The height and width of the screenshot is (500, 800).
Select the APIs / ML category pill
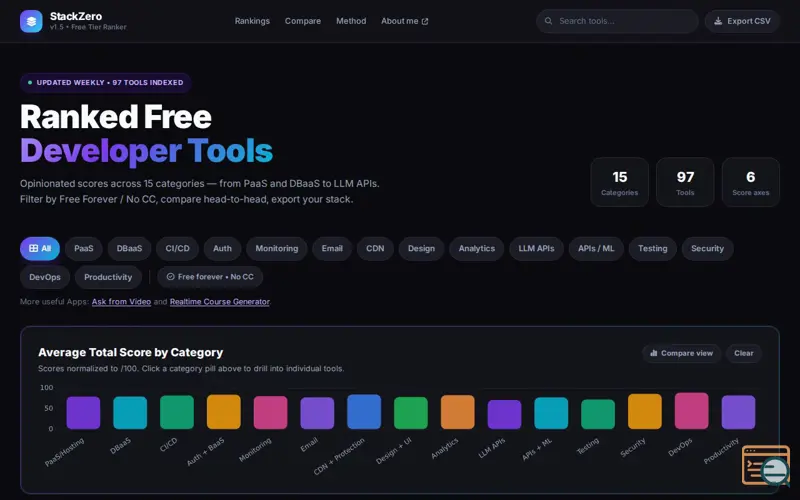coord(596,248)
